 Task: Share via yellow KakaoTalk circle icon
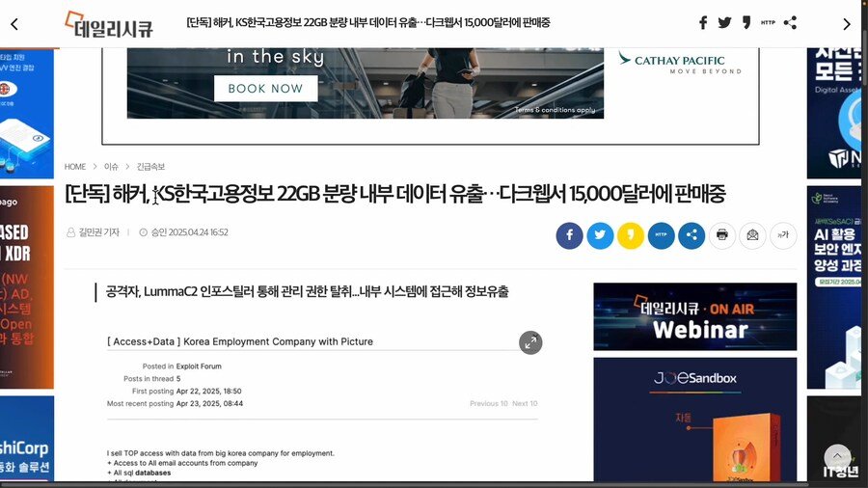click(631, 235)
